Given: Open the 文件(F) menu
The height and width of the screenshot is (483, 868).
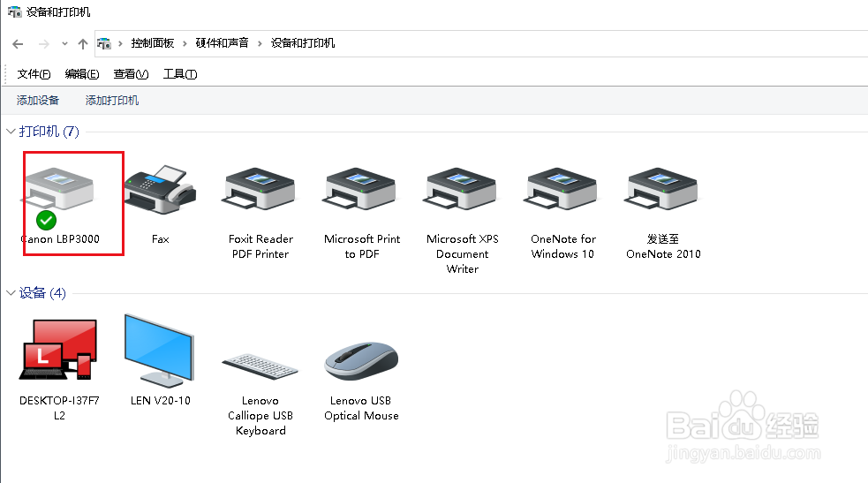Looking at the screenshot, I should pos(34,74).
